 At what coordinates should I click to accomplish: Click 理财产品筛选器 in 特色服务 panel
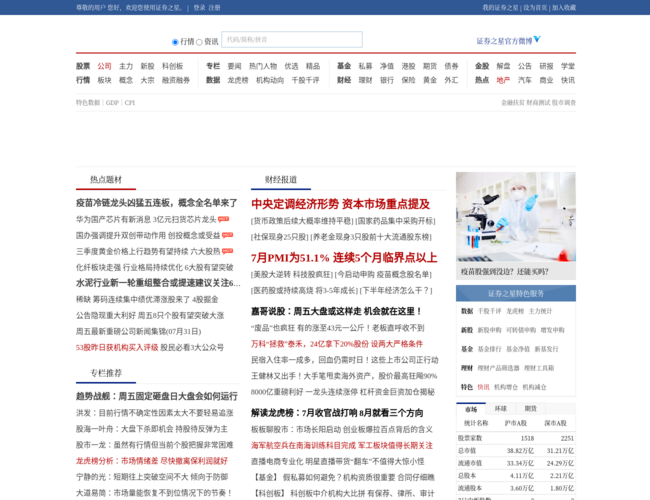coord(498,368)
